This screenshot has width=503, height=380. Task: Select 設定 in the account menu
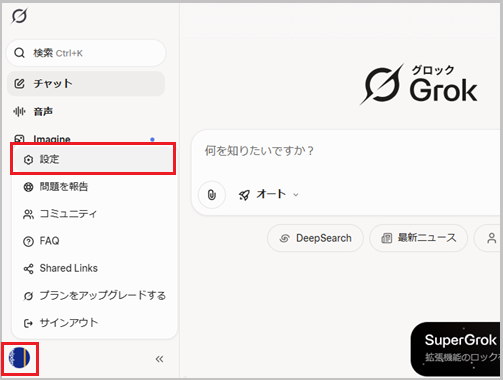[x=93, y=159]
